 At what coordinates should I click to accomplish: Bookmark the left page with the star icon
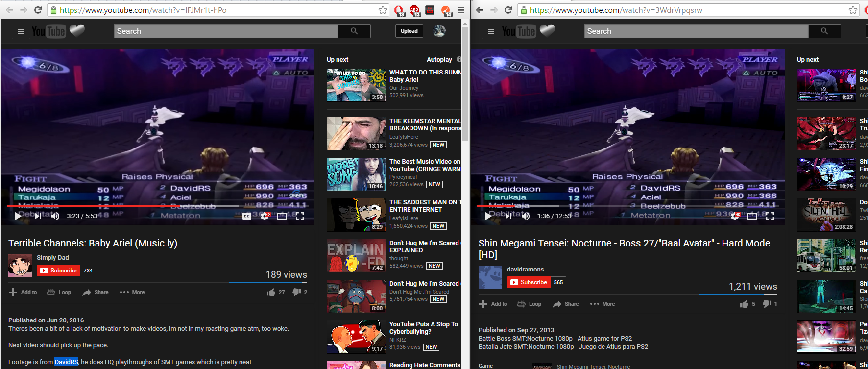point(383,10)
